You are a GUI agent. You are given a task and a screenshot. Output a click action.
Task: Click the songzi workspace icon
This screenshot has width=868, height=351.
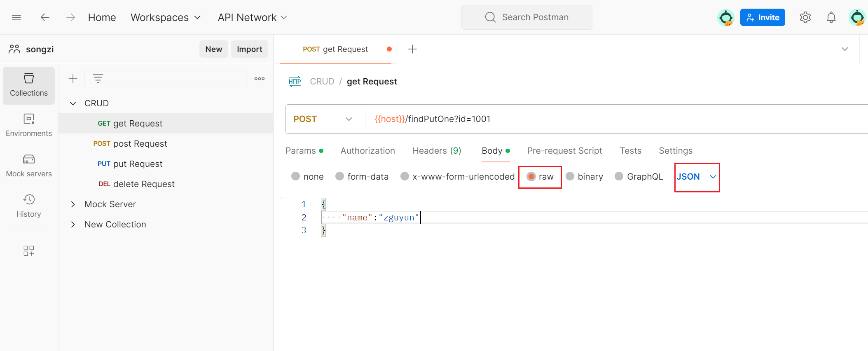pyautogui.click(x=14, y=49)
